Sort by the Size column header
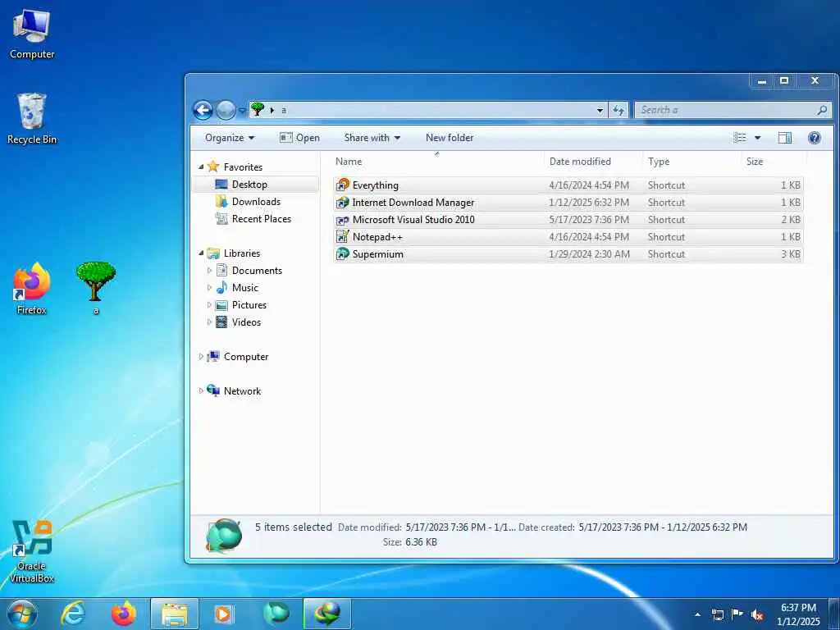Image resolution: width=840 pixels, height=630 pixels. pos(774,162)
